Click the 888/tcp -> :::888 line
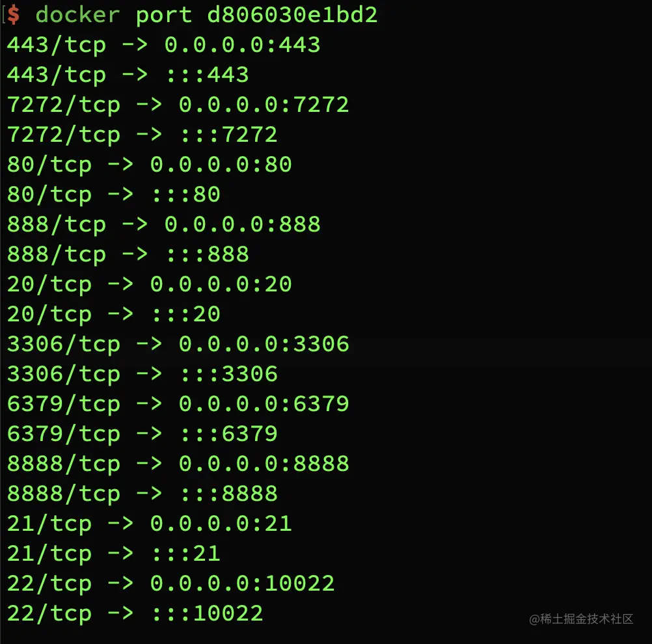The image size is (652, 644). (x=128, y=254)
